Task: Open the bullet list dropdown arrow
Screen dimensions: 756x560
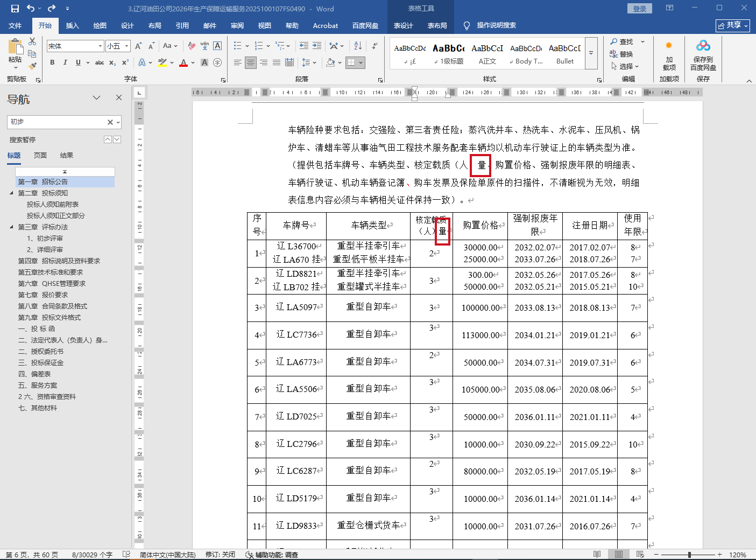Action: tap(247, 46)
